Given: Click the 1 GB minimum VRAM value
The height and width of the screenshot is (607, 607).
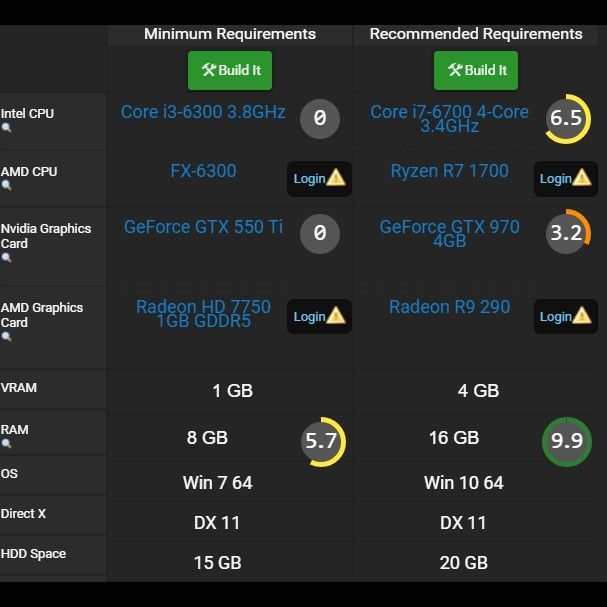Looking at the screenshot, I should coord(232,391).
